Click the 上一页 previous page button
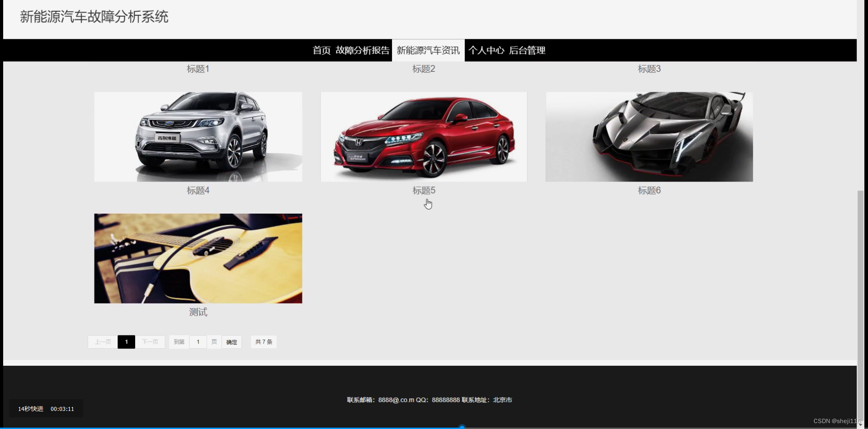Image resolution: width=868 pixels, height=429 pixels. (x=102, y=342)
